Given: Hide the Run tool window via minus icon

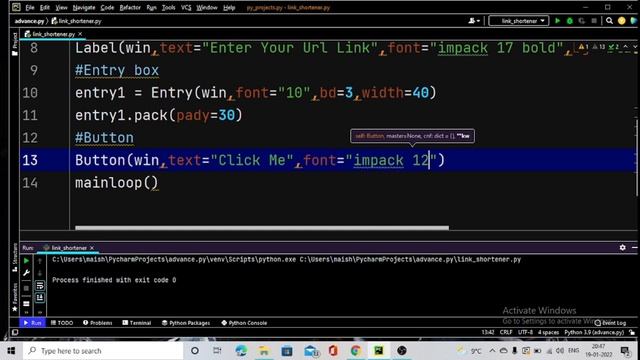Looking at the screenshot, I should tap(634, 247).
